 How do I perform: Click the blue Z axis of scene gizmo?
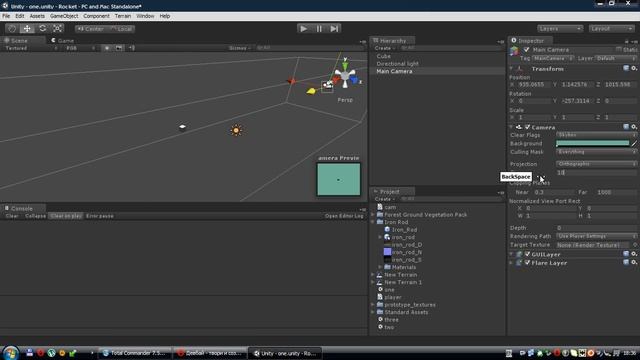pyautogui.click(x=354, y=80)
